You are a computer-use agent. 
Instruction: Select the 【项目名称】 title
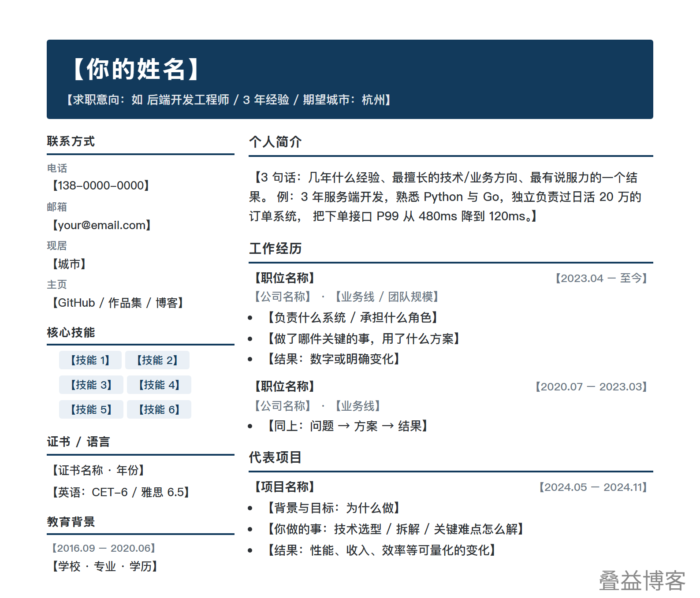tap(285, 487)
